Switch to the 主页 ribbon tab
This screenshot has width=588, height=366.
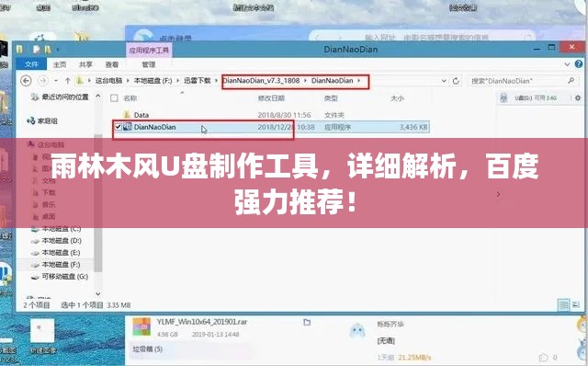pos(60,64)
